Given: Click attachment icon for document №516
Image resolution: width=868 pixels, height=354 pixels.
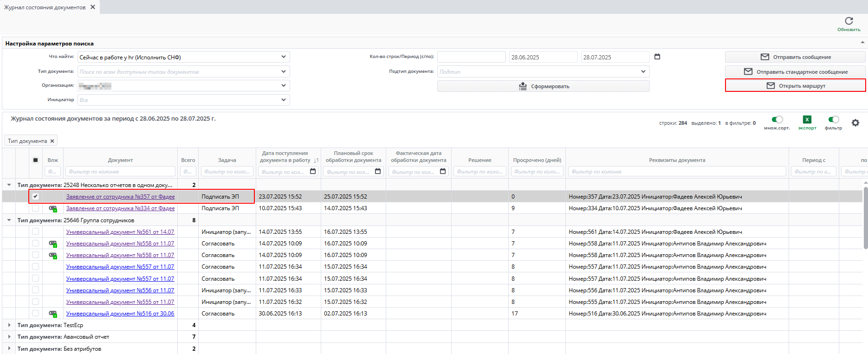Looking at the screenshot, I should pyautogui.click(x=53, y=314).
